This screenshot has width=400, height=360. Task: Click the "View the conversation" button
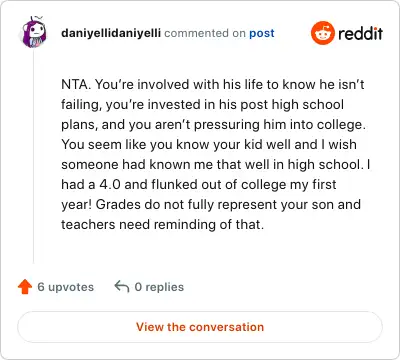(x=200, y=327)
